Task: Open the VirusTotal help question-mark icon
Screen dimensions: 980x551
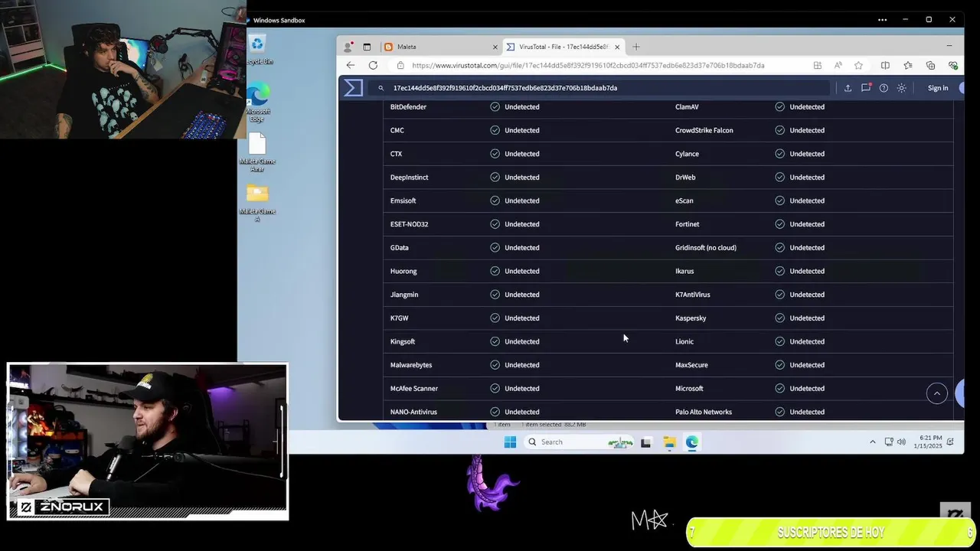Action: [884, 88]
